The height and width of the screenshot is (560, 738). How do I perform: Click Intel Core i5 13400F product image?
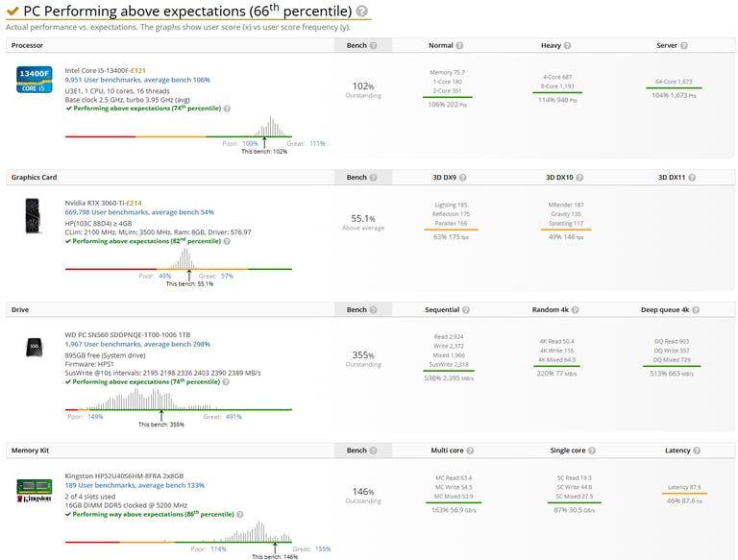click(35, 79)
